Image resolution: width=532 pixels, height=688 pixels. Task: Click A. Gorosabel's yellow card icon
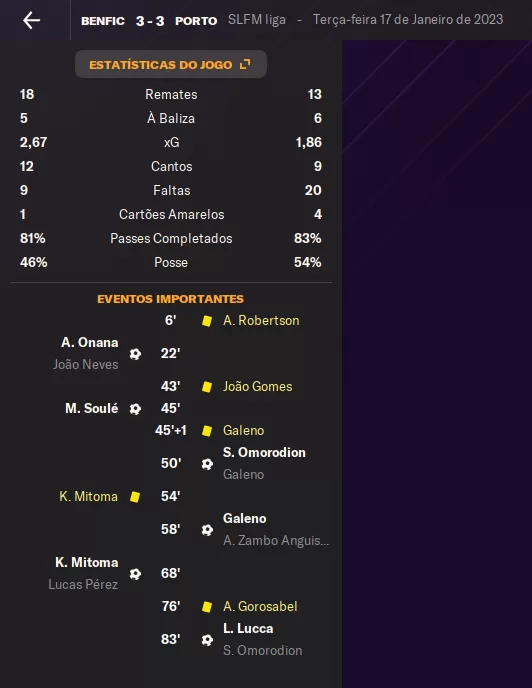pos(207,606)
